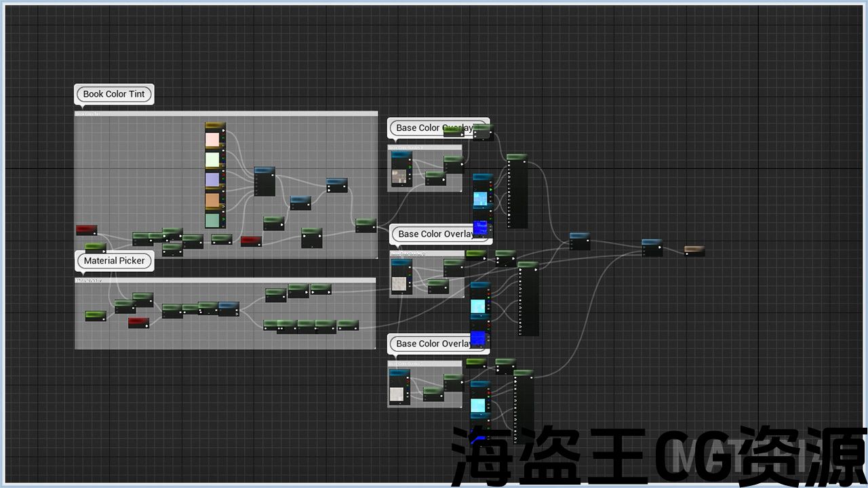This screenshot has height=488, width=868.
Task: Click the topmost Base Color Overlay label
Action: pos(434,128)
